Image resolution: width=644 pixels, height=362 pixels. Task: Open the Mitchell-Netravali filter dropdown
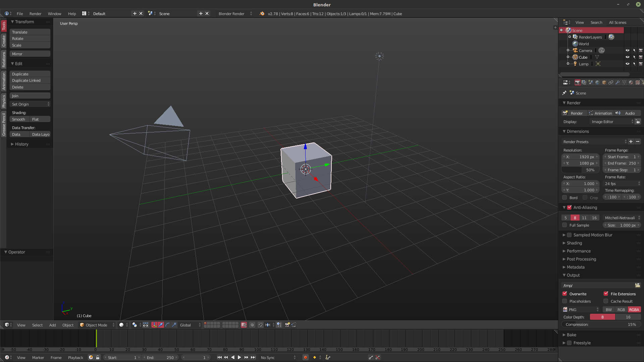(622, 218)
